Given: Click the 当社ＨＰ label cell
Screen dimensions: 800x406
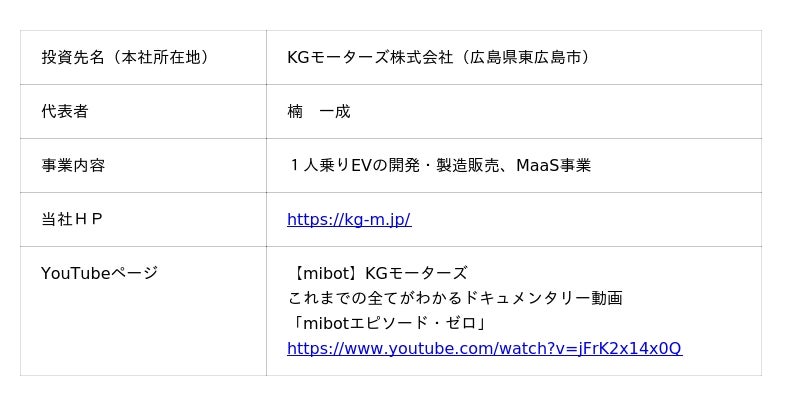Looking at the screenshot, I should pyautogui.click(x=143, y=220).
